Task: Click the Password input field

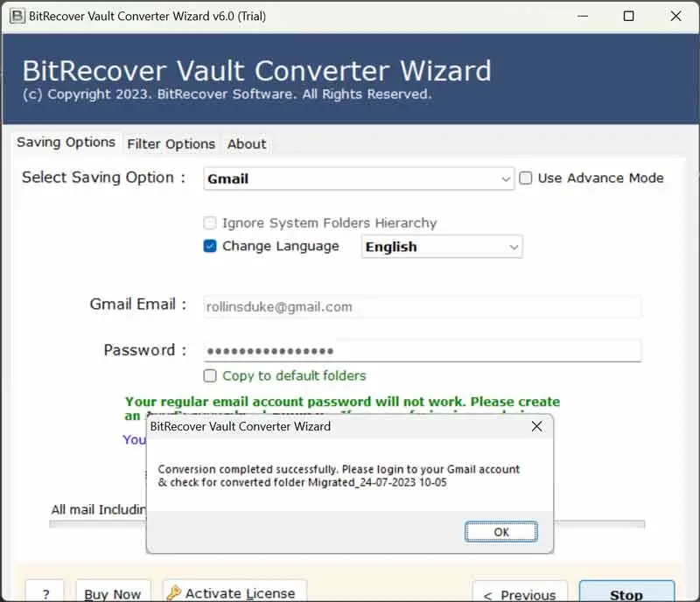Action: tap(422, 351)
